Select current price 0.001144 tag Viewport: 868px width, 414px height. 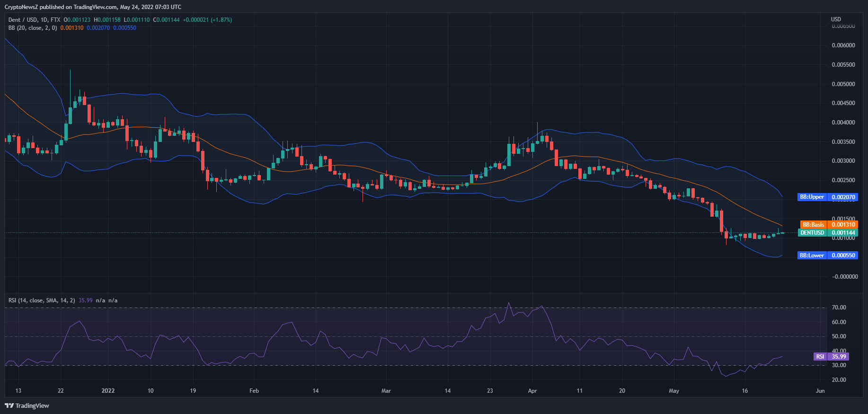[x=843, y=233]
